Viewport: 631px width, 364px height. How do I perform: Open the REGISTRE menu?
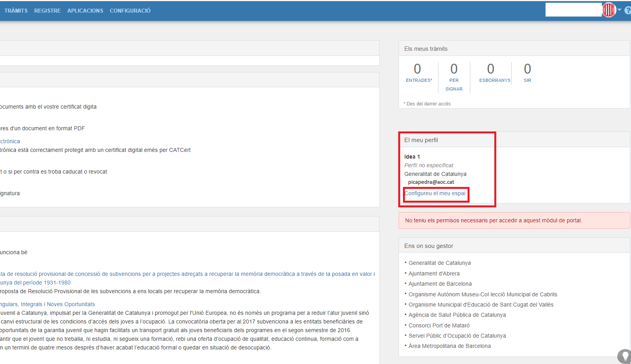tap(47, 11)
